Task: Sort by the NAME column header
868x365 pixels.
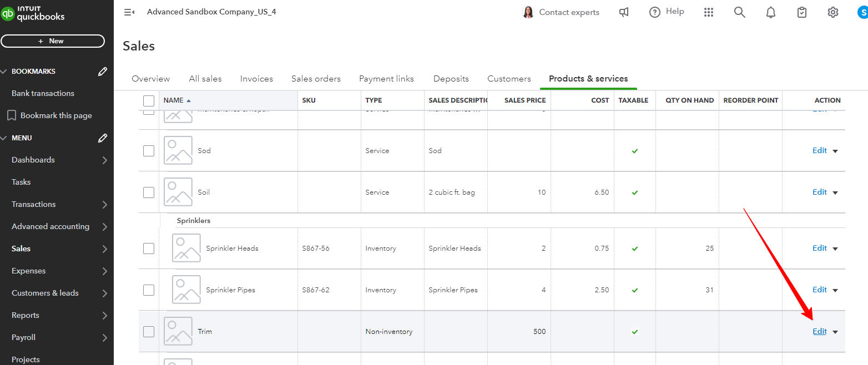Action: pyautogui.click(x=174, y=100)
